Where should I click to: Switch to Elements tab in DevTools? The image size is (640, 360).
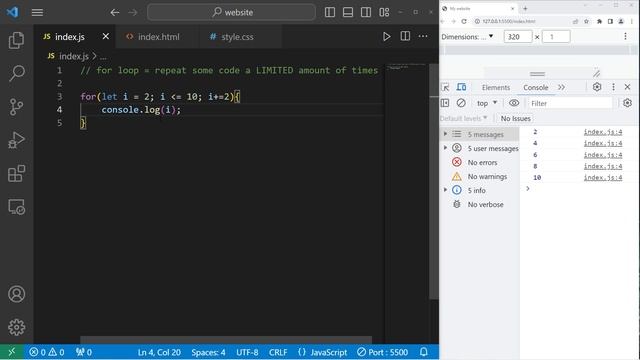(x=496, y=87)
